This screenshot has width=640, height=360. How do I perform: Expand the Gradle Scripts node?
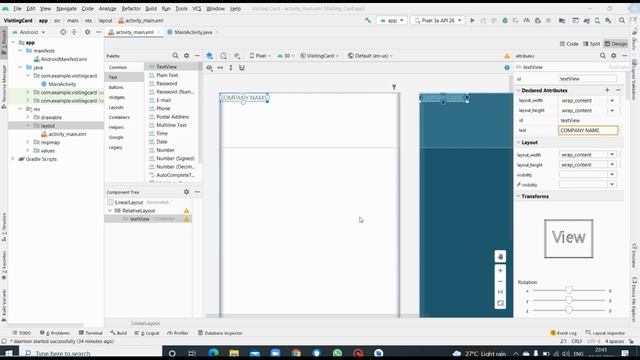click(13, 159)
